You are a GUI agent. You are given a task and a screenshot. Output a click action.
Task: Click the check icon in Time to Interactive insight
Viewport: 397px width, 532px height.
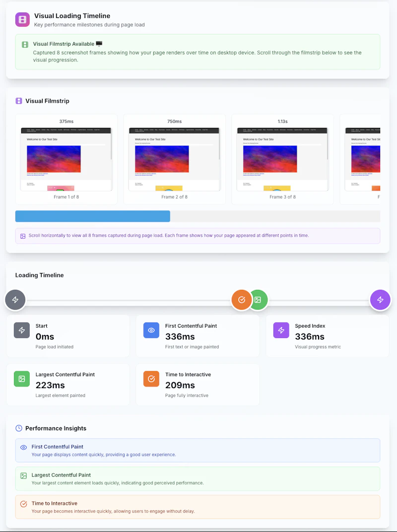point(24,504)
